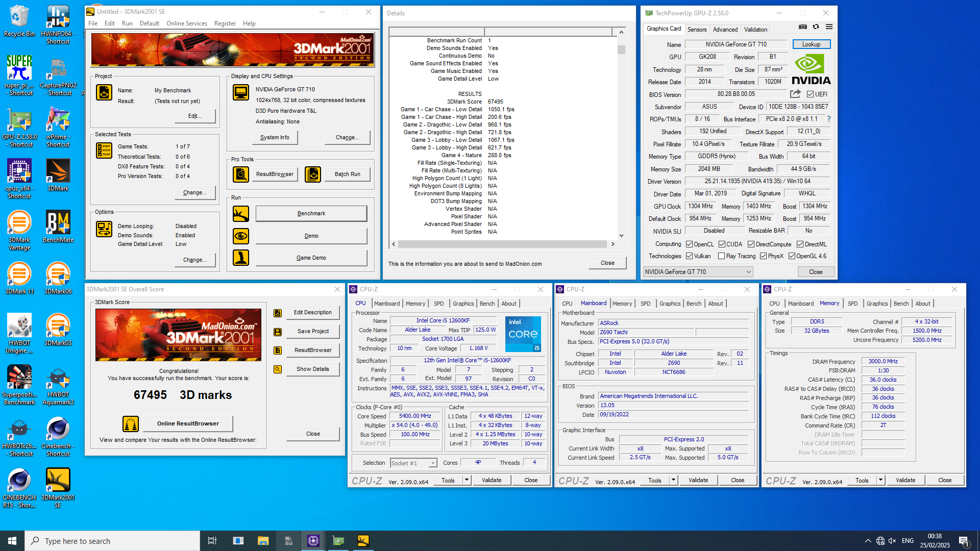Image resolution: width=980 pixels, height=551 pixels.
Task: Toggle the Ray Tracing checkbox
Action: pos(721,256)
